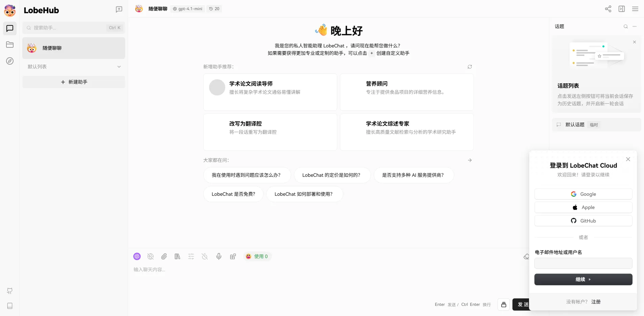Open the hamburger menu top right
Screen dimensions: 644x316
(x=635, y=9)
